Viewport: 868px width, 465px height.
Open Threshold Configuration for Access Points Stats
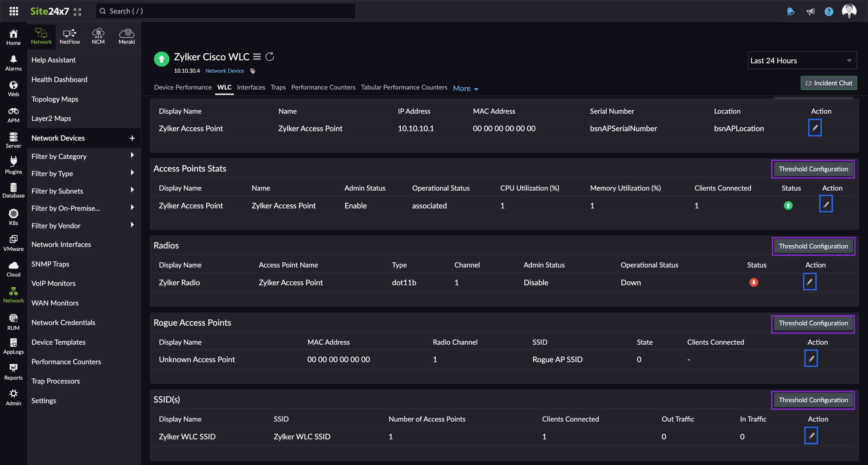tap(813, 169)
